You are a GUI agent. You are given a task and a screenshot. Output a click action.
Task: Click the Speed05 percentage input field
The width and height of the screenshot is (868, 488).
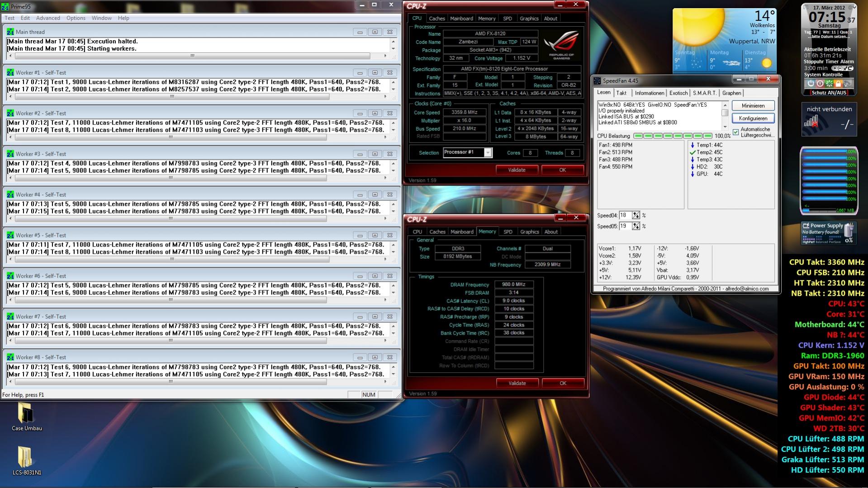[x=626, y=226]
